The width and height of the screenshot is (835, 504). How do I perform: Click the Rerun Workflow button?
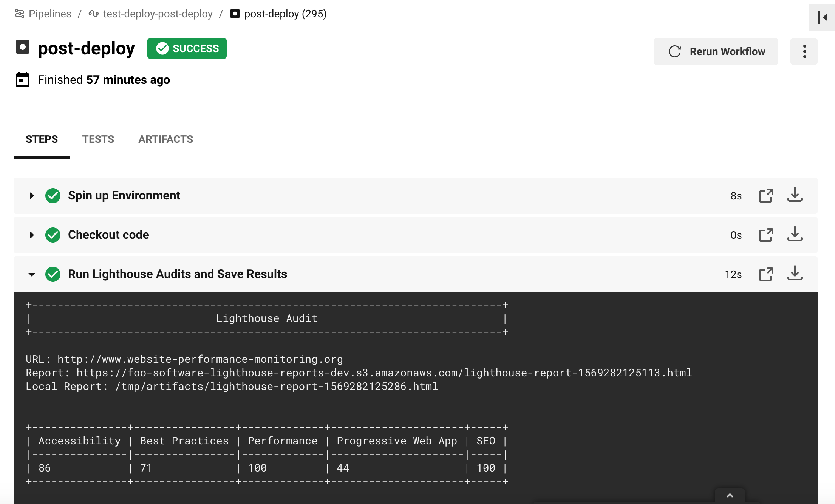pos(716,51)
